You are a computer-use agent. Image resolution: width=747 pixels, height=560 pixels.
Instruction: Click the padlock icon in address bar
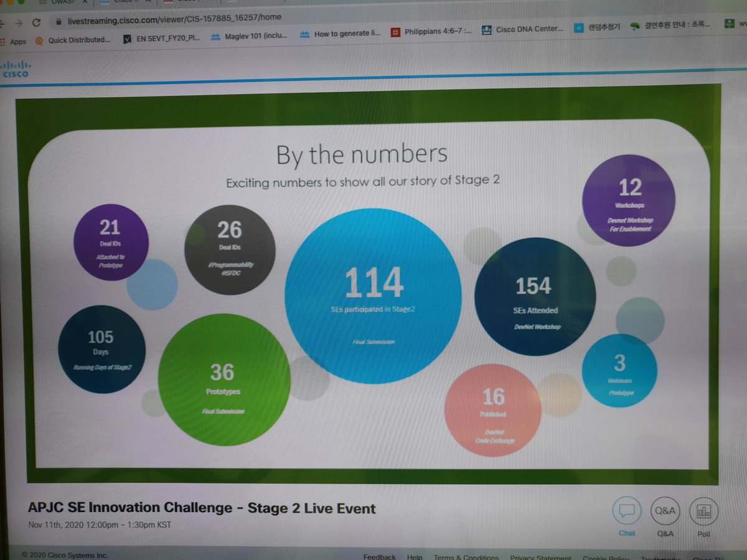tap(59, 21)
